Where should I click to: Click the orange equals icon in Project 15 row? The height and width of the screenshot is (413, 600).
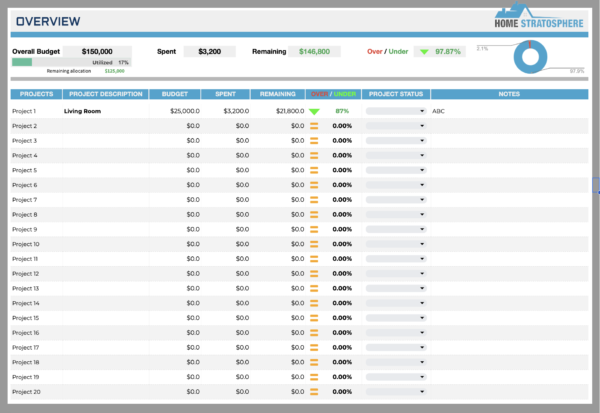(314, 318)
